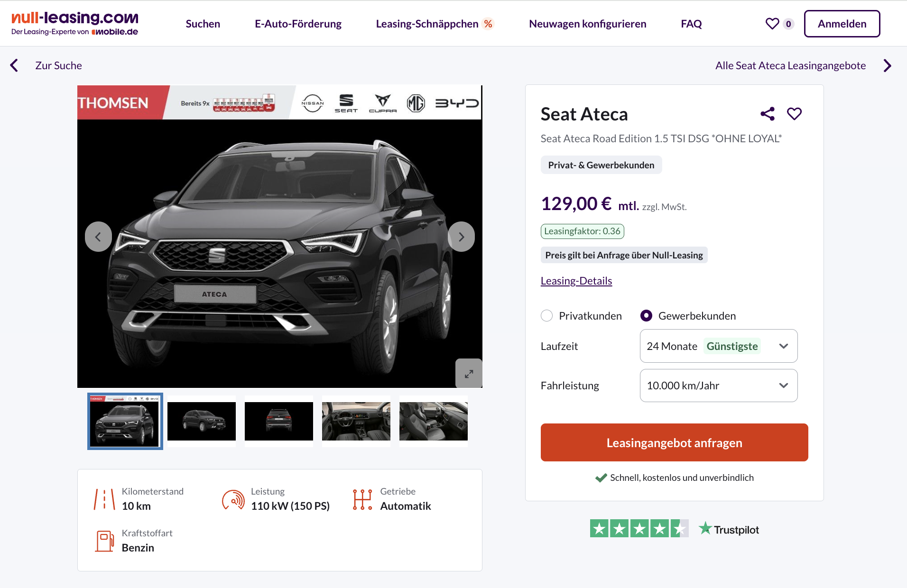Click the chevron after Alle Seat Ateca Leasingangebote
This screenshot has width=907, height=588.
pyautogui.click(x=887, y=65)
